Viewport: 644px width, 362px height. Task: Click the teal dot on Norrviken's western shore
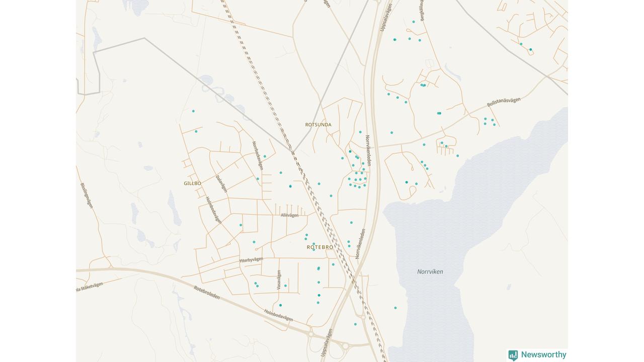[395, 308]
